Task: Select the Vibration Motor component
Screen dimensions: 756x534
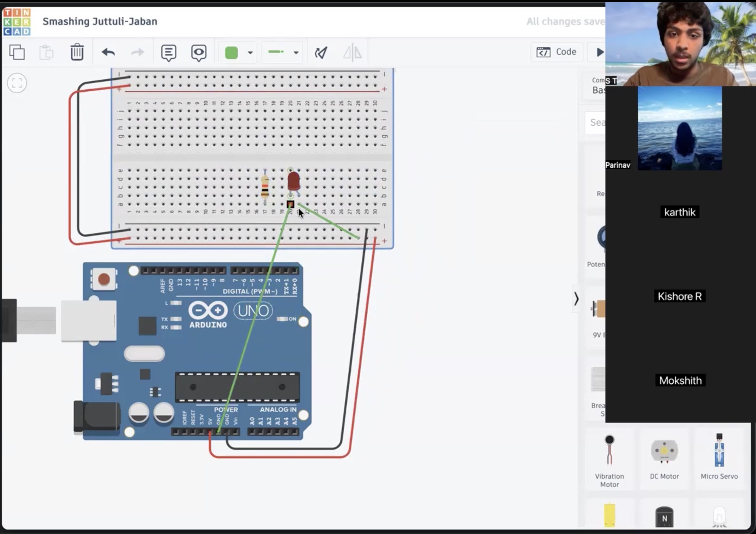Action: [610, 461]
